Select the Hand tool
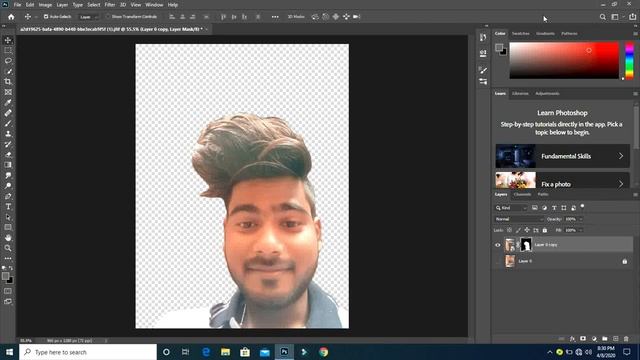This screenshot has width=640, height=360. pyautogui.click(x=8, y=238)
